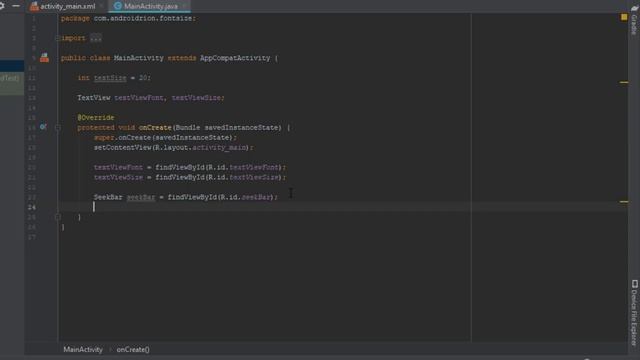Click the onCreate() breadcrumb
640x360 pixels.
(133, 349)
